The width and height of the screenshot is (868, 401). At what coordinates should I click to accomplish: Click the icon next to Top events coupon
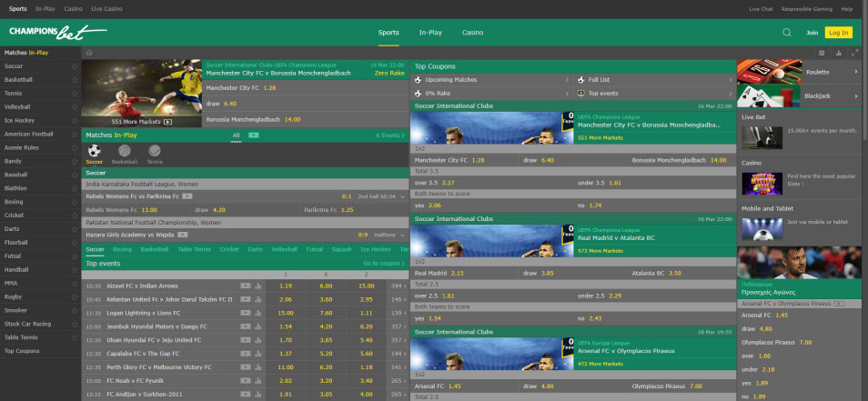click(580, 94)
